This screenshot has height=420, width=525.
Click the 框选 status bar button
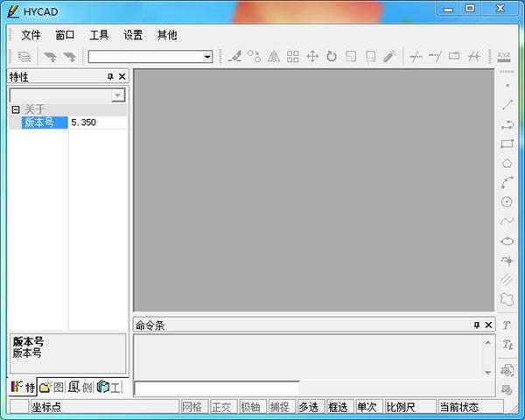pyautogui.click(x=338, y=407)
